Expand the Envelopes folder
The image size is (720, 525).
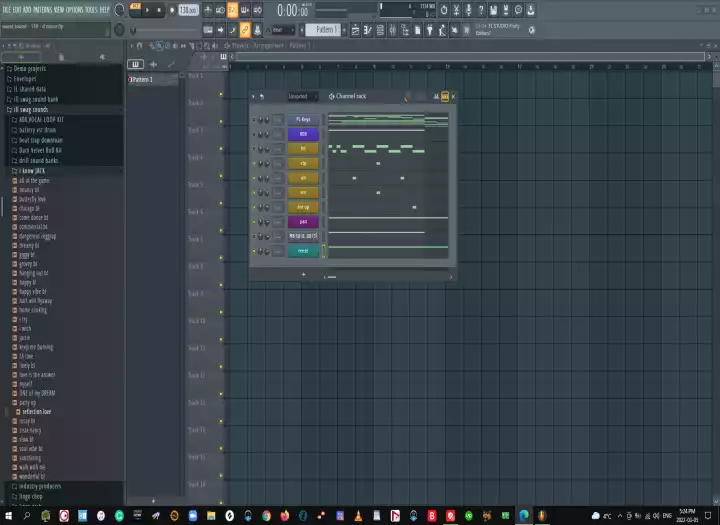pyautogui.click(x=25, y=79)
